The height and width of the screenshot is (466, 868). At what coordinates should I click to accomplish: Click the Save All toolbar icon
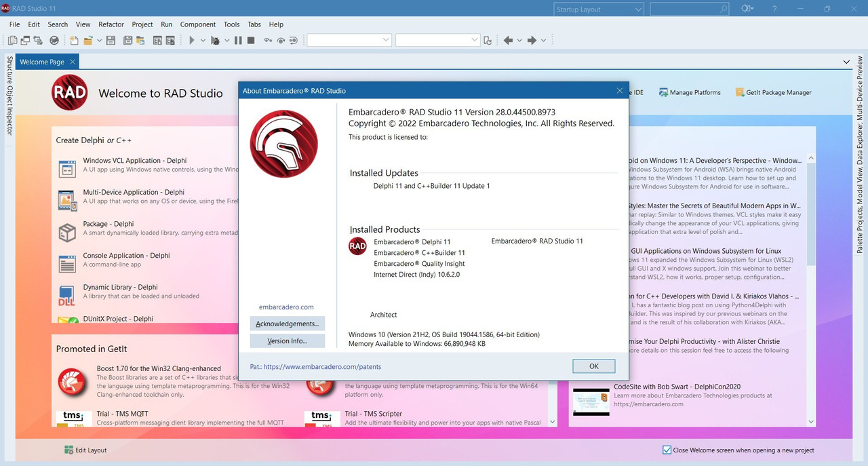(127, 41)
